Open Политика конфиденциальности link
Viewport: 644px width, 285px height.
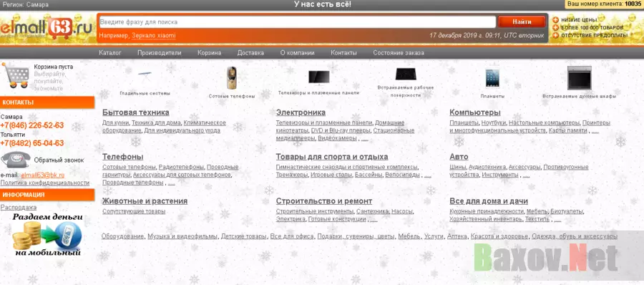(x=45, y=183)
